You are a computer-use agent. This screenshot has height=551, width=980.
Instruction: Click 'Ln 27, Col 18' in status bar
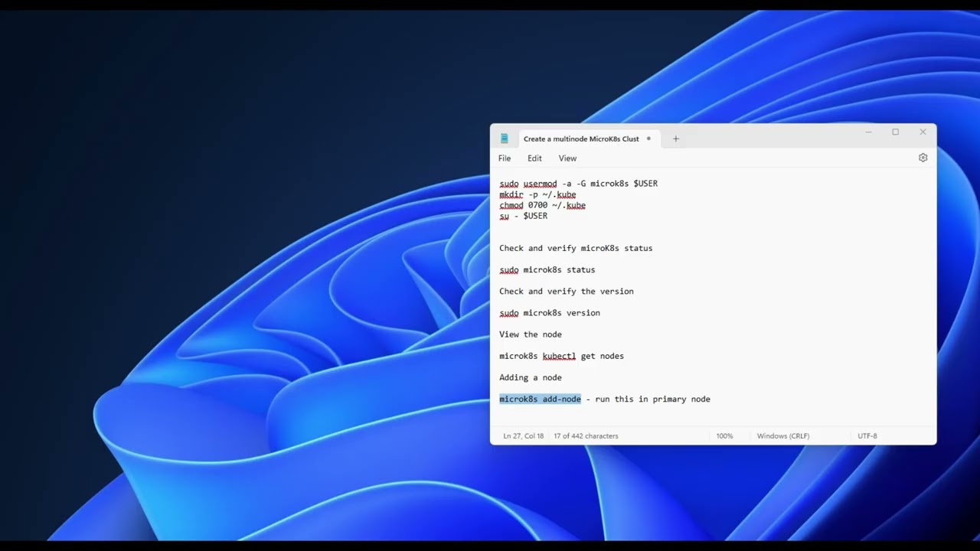[523, 436]
